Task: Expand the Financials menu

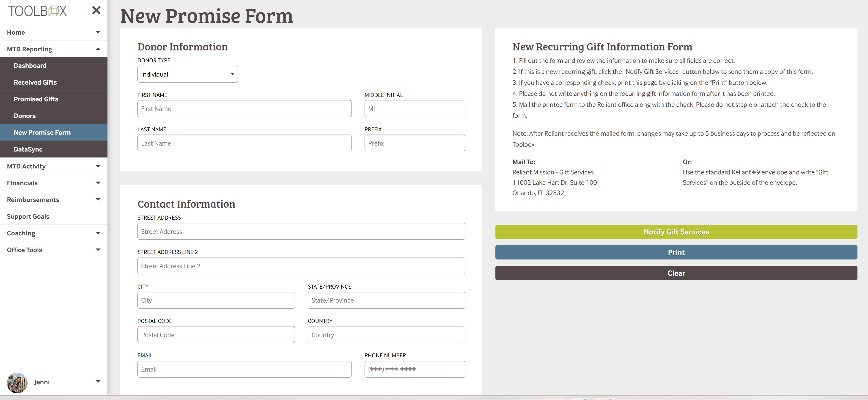Action: pyautogui.click(x=98, y=183)
